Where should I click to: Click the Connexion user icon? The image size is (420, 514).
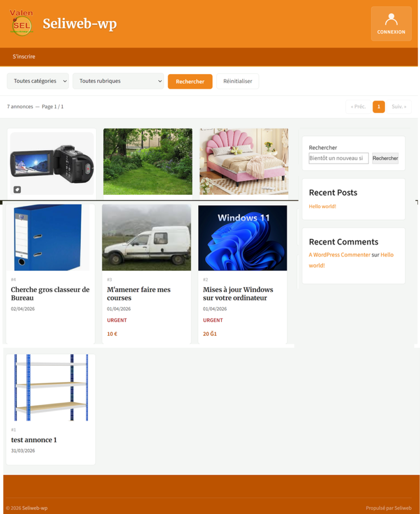(x=391, y=20)
